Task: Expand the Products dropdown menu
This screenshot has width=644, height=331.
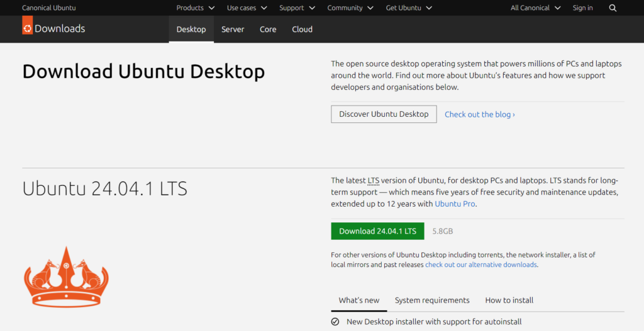Action: 196,8
